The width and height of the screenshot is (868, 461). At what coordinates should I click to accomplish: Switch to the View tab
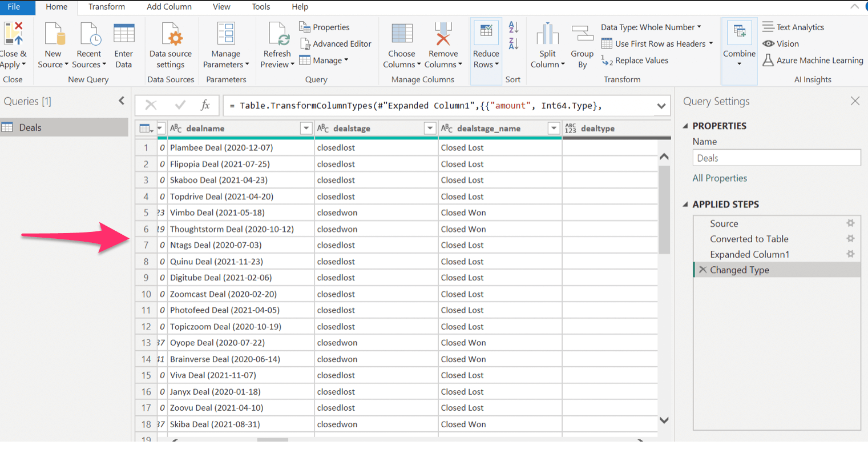(x=221, y=7)
